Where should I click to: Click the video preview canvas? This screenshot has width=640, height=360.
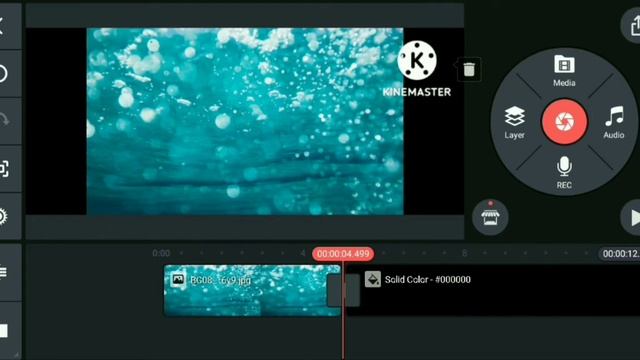[245, 121]
